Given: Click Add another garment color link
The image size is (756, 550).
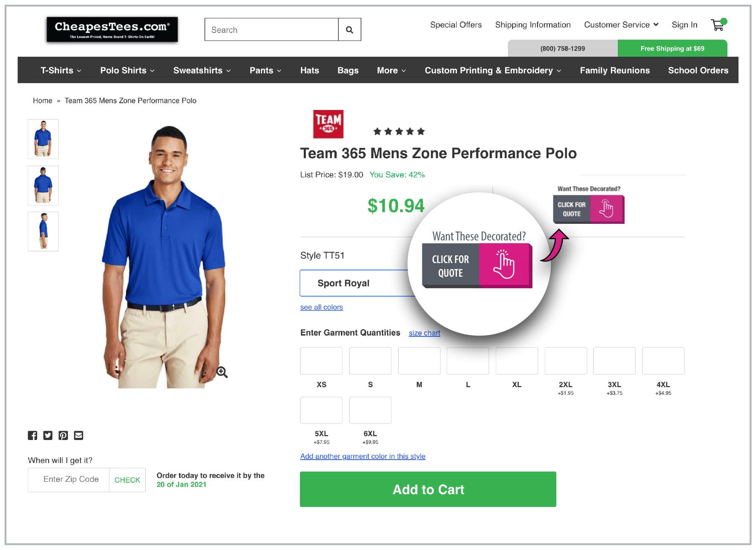Looking at the screenshot, I should [x=363, y=456].
